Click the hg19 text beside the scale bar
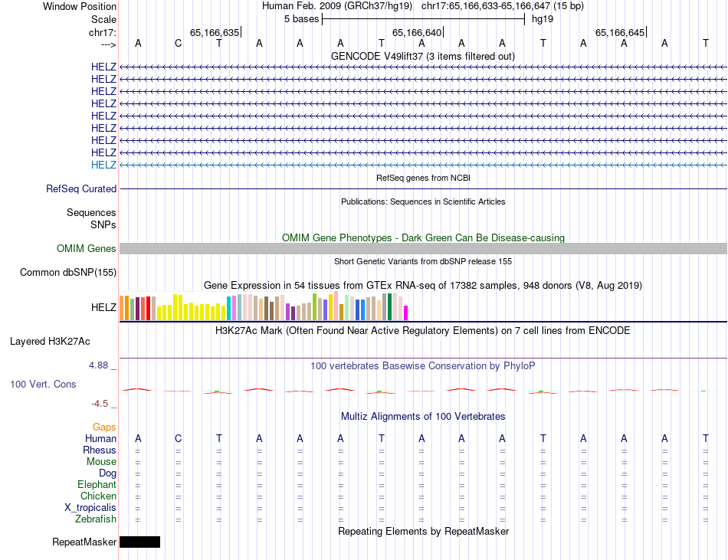The image size is (728, 560). (x=543, y=19)
